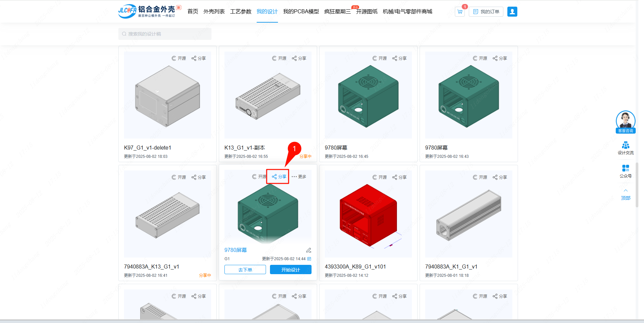
Task: Toggle 开源 on the 7940883A_K1_G1_v1 card
Action: tap(480, 177)
